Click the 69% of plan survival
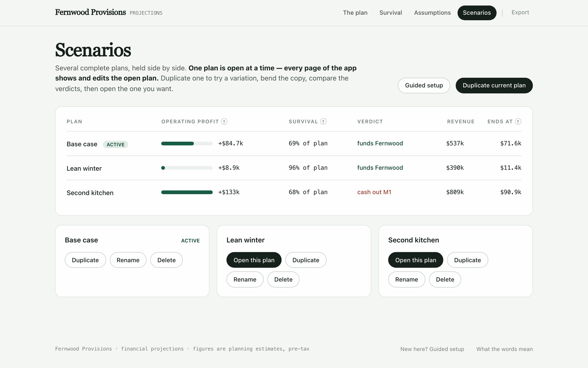The height and width of the screenshot is (368, 588). coord(308,143)
